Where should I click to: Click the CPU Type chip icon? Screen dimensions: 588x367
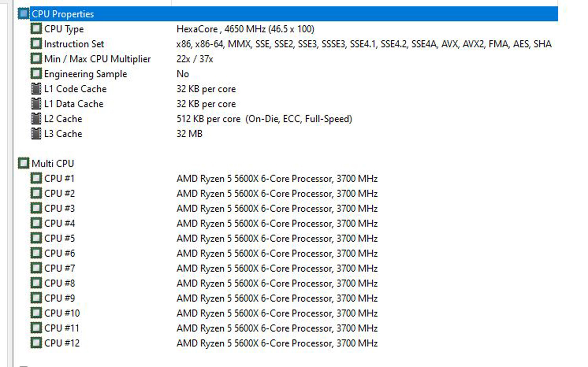[x=36, y=29]
